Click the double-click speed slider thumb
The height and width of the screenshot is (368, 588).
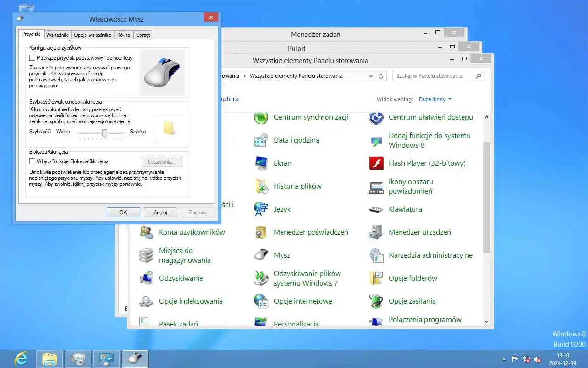click(105, 133)
